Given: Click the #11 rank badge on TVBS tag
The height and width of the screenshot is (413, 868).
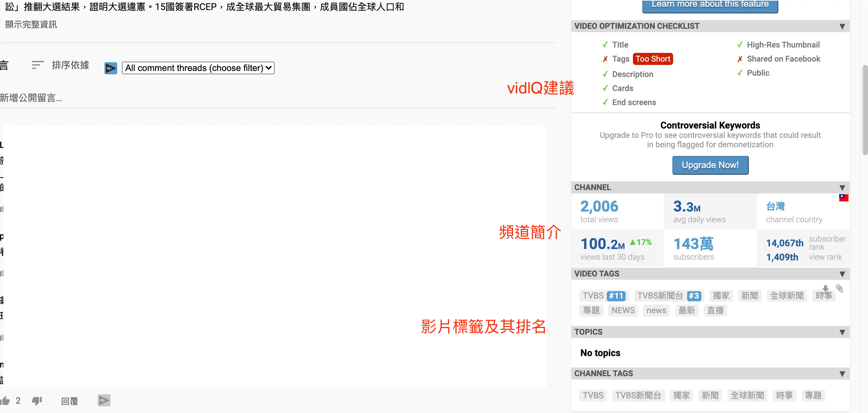Looking at the screenshot, I should 616,296.
